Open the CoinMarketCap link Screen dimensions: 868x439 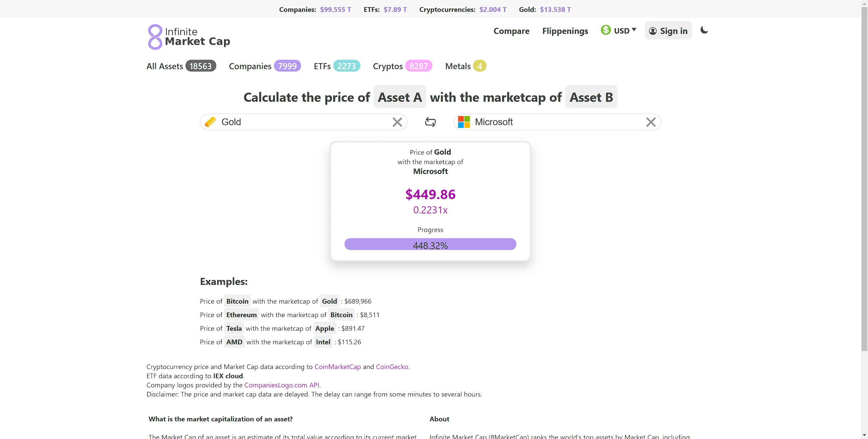(x=337, y=367)
